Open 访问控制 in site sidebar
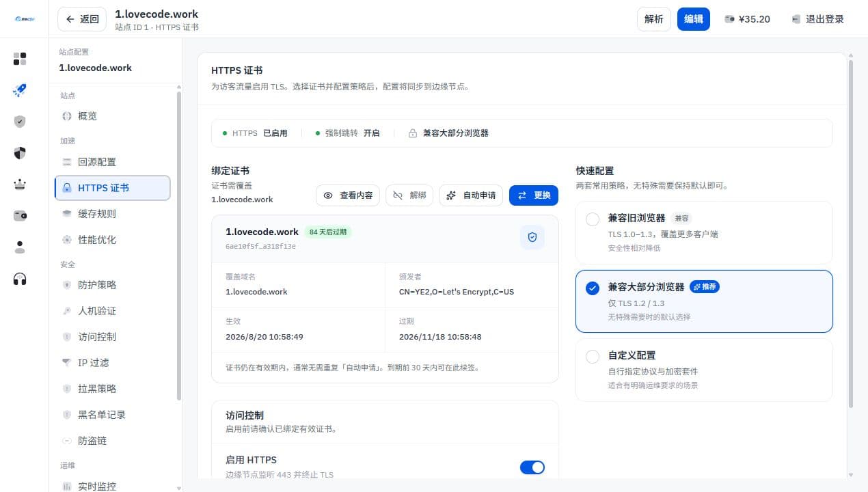868x492 pixels. pos(112,337)
